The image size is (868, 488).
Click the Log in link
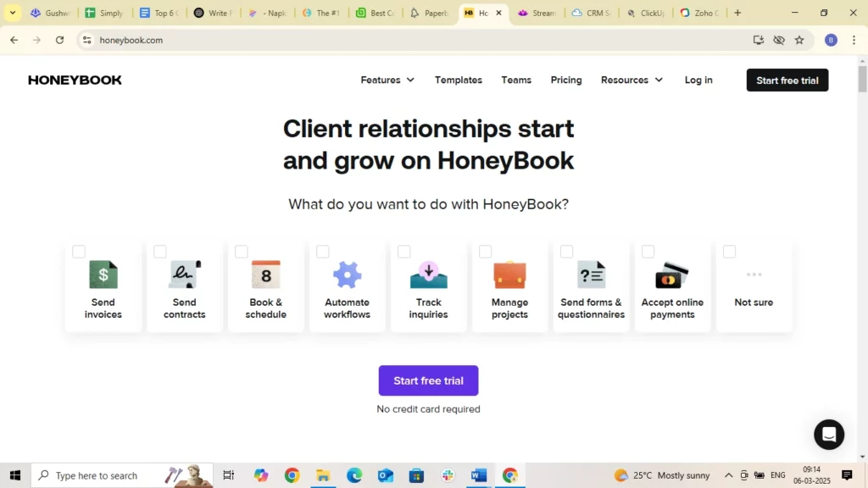click(698, 80)
